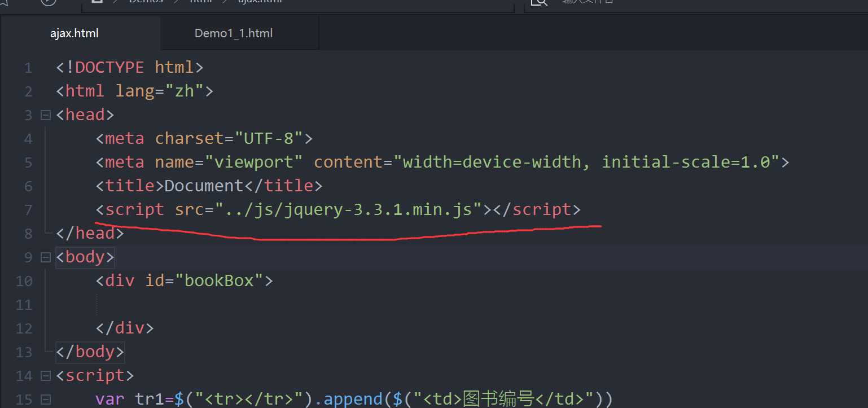Image resolution: width=868 pixels, height=408 pixels.
Task: Select line number 12 in the gutter
Action: 24,328
